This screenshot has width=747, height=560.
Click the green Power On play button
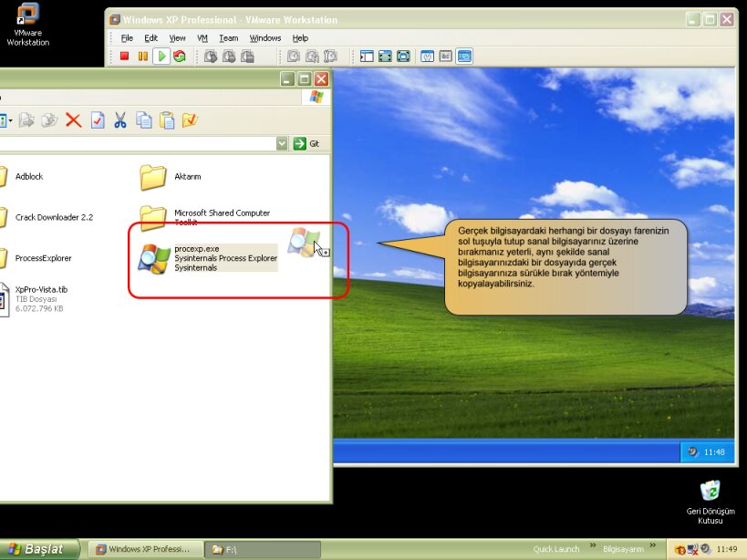[x=161, y=57]
